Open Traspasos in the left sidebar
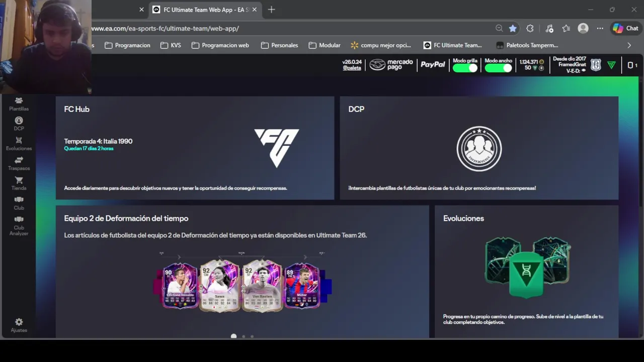This screenshot has width=644, height=362. [19, 163]
